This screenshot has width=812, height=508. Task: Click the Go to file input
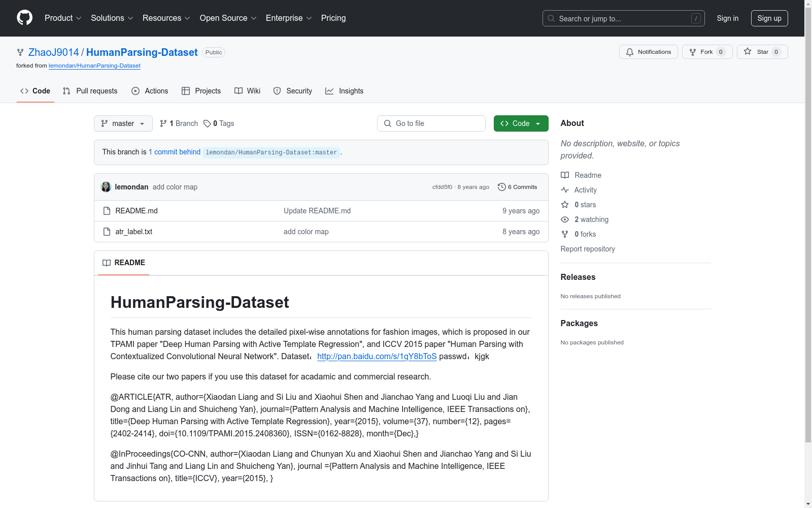pos(431,123)
